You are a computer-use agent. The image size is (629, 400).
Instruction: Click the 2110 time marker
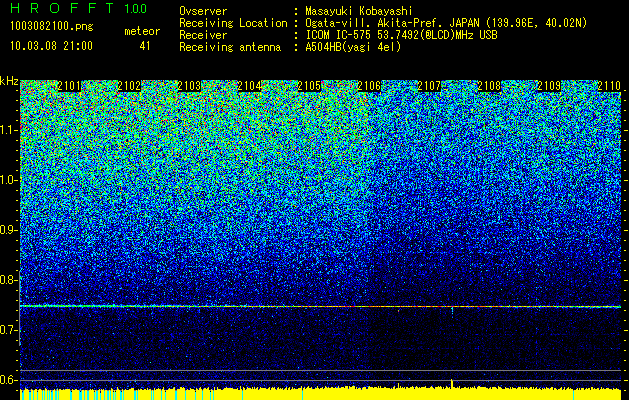(609, 86)
